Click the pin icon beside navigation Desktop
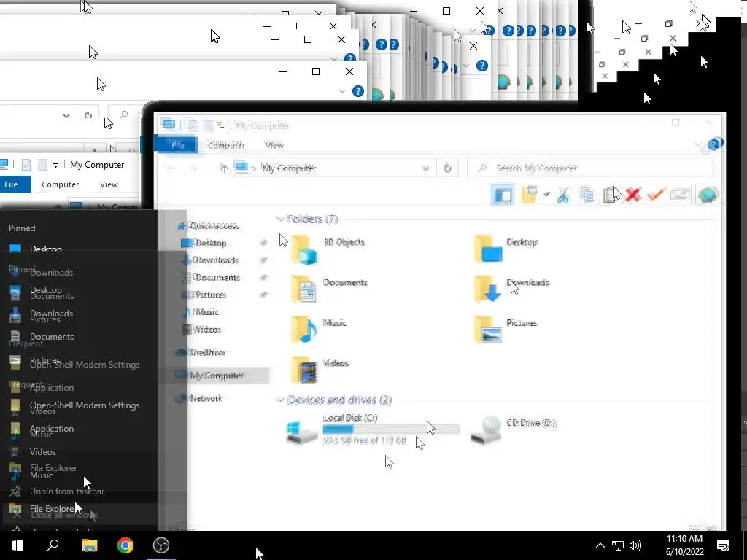The width and height of the screenshot is (747, 560). (x=263, y=243)
